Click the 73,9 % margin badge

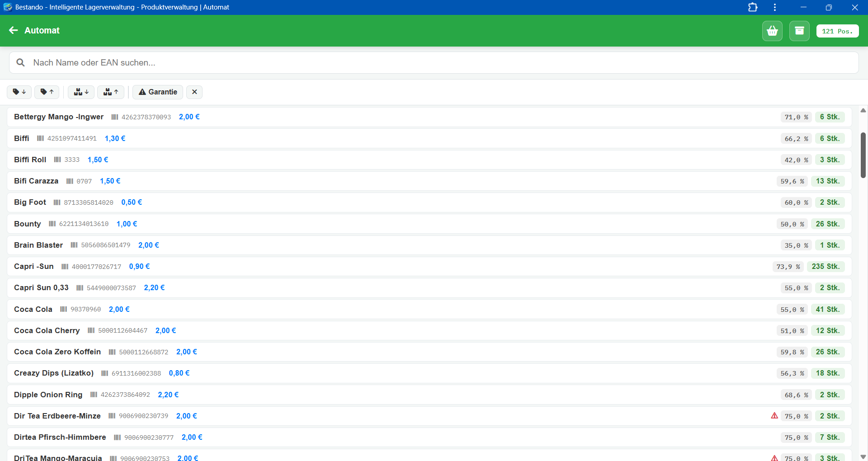click(x=788, y=267)
